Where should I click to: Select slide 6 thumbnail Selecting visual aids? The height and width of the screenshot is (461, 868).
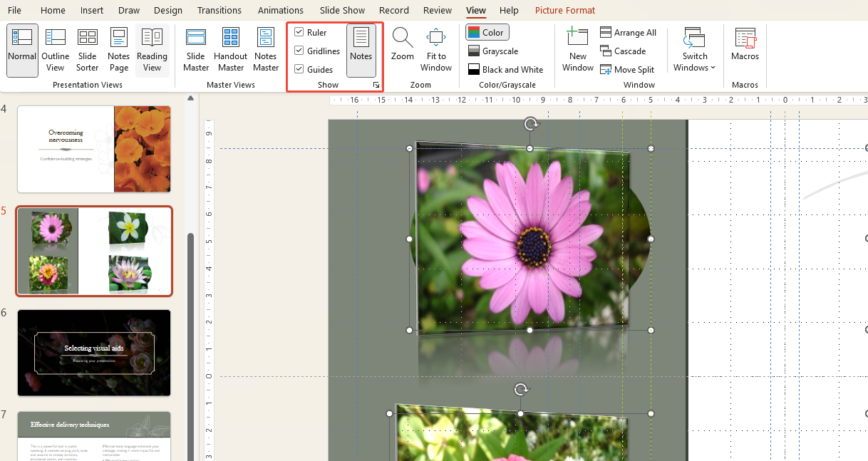pyautogui.click(x=94, y=353)
